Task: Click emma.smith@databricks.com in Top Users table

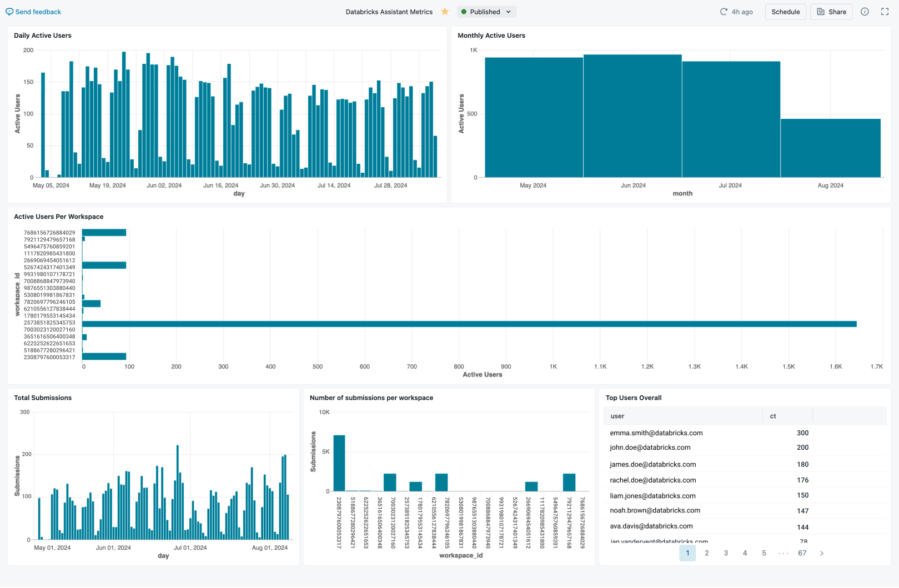Action: 655,433
